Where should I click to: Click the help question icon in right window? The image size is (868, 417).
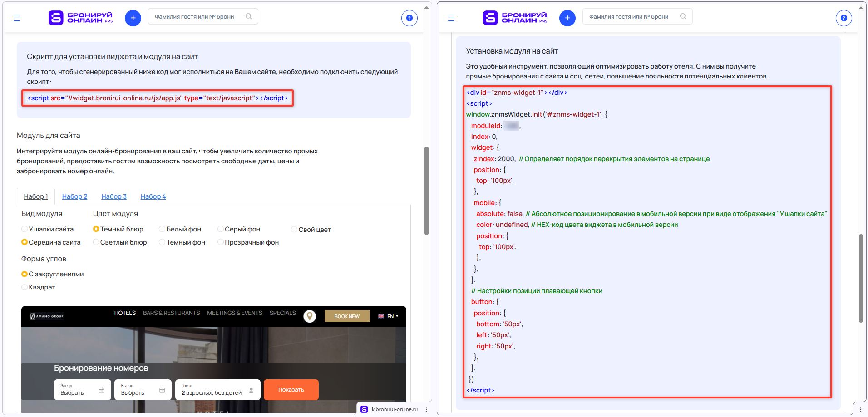click(x=843, y=18)
